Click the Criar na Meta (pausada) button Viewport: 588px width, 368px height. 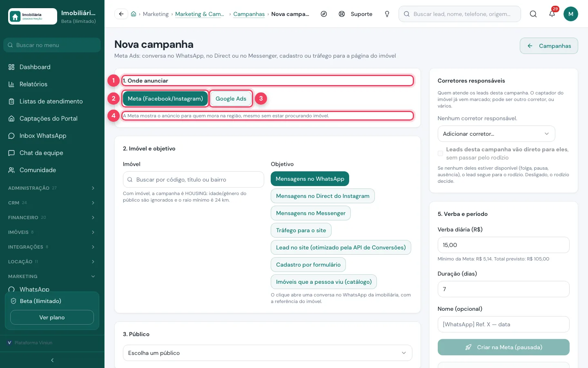[503, 347]
